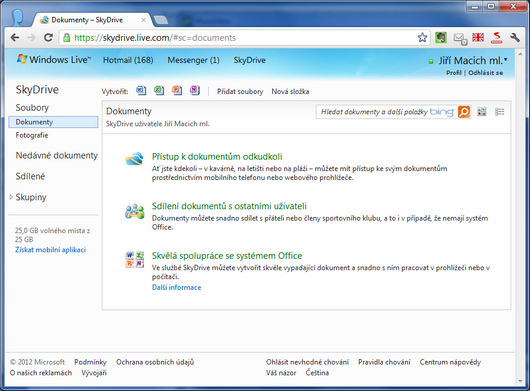
Task: Open Sdílené in the sidebar
Action: pos(30,176)
